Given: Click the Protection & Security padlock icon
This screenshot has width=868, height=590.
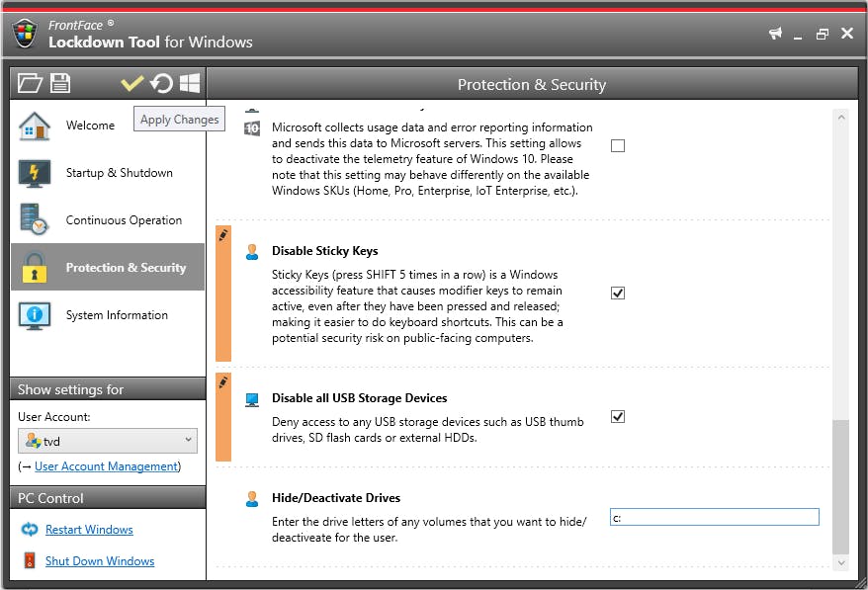Looking at the screenshot, I should tap(35, 267).
